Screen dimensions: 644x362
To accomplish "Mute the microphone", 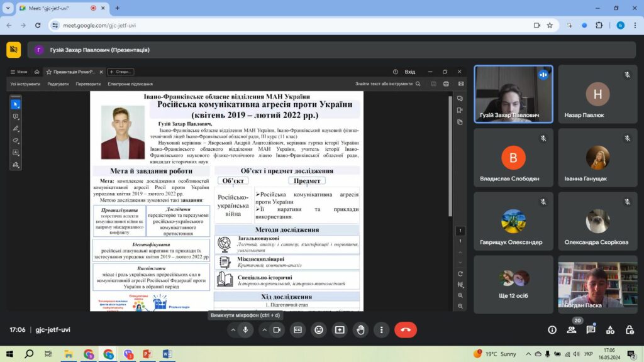I will click(x=246, y=329).
